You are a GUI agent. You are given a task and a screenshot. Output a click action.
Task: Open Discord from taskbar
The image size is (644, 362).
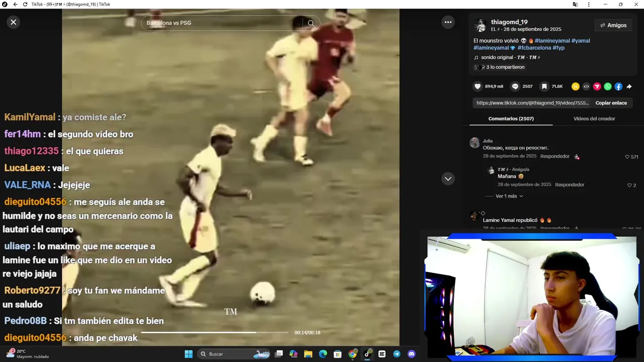click(412, 354)
